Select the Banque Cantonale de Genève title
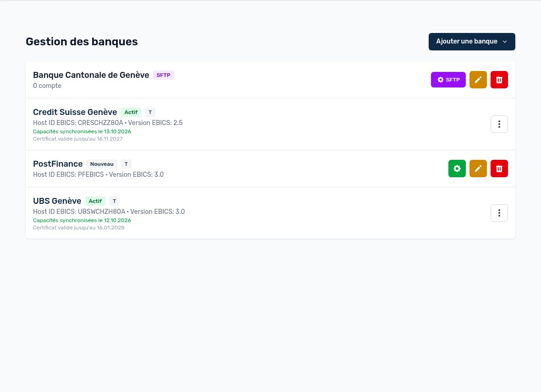The width and height of the screenshot is (541, 392). (91, 75)
